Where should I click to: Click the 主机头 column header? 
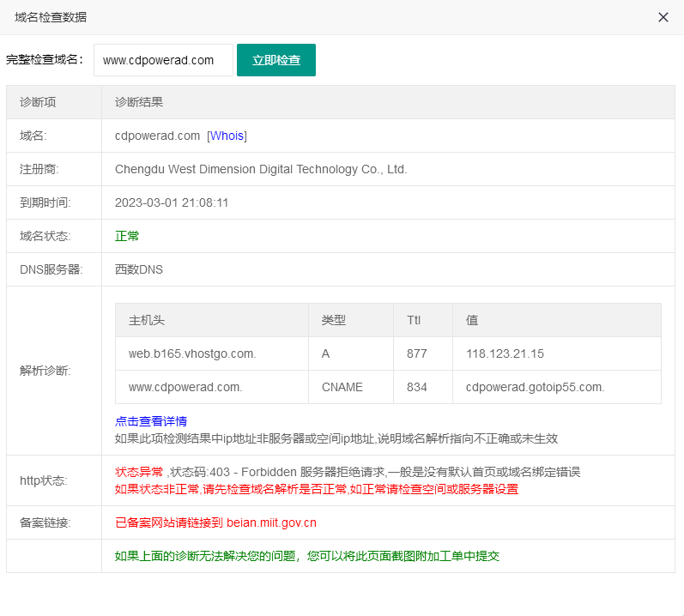pyautogui.click(x=147, y=320)
